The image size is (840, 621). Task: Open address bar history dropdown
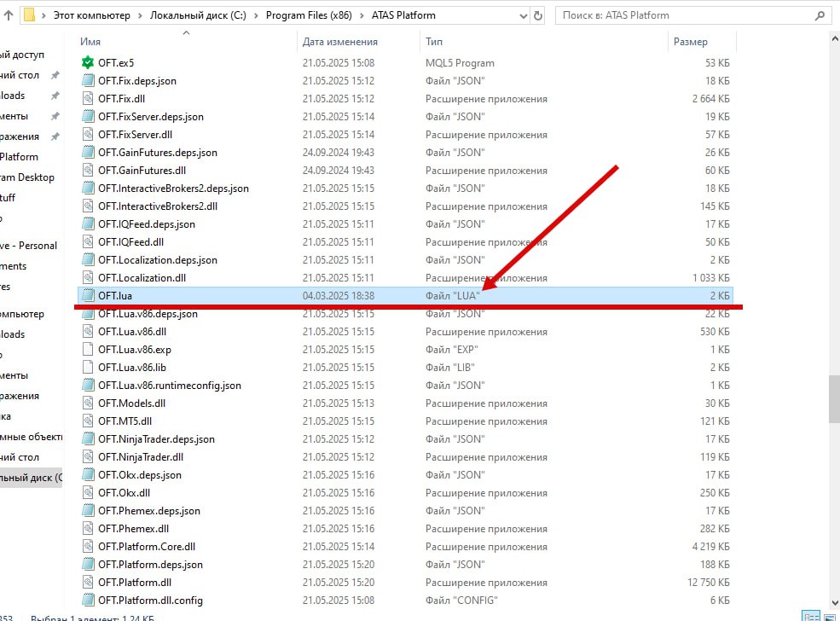pyautogui.click(x=524, y=16)
